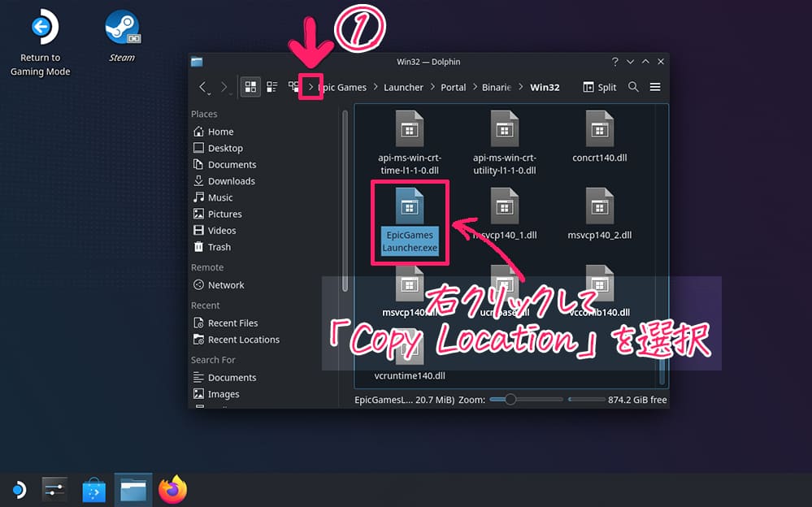This screenshot has height=507, width=812.
Task: Select concrt140.dll file
Action: (600, 136)
